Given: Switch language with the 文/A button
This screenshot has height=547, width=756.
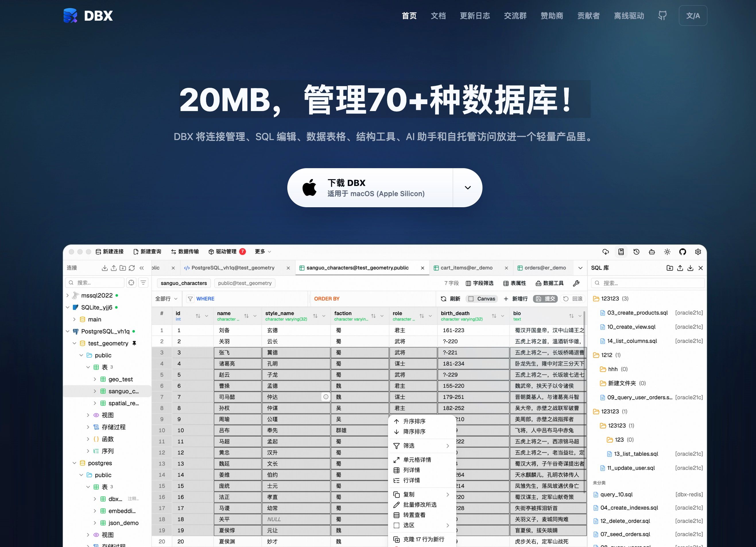Looking at the screenshot, I should coord(693,16).
